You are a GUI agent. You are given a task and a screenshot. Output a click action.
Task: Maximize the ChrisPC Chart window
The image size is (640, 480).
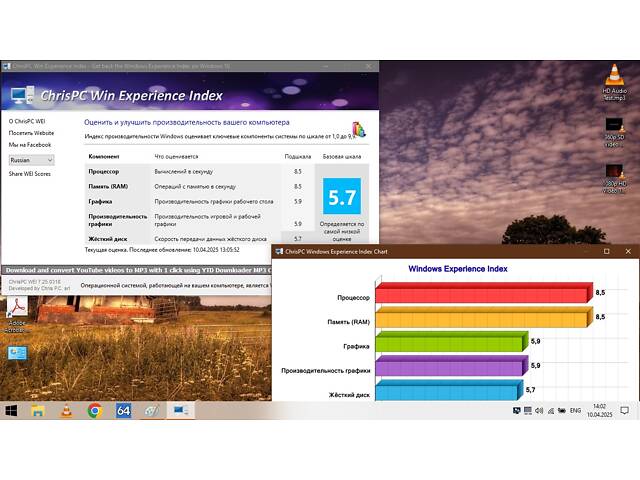click(x=607, y=251)
